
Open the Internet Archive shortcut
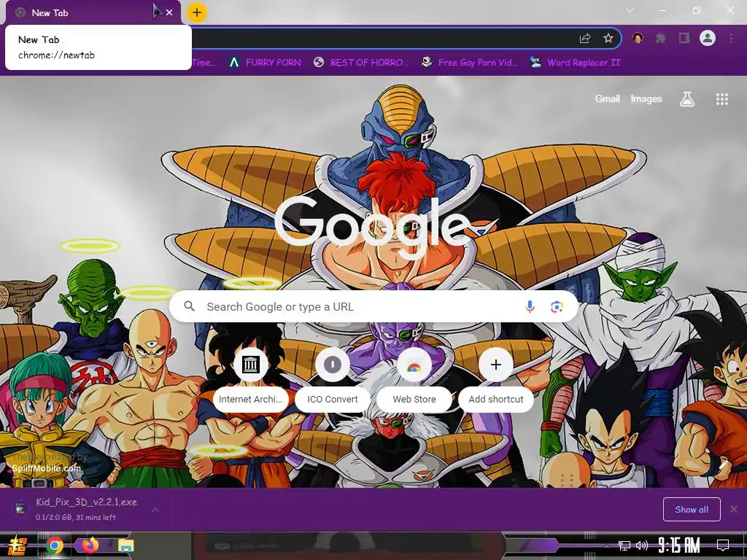pyautogui.click(x=251, y=378)
